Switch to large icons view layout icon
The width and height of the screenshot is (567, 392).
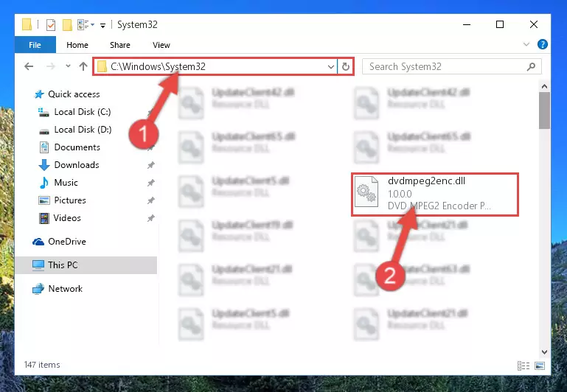point(540,366)
